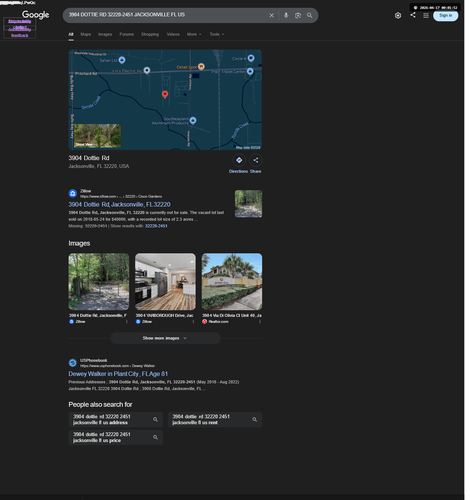Switch to the Forums tab
The height and width of the screenshot is (500, 470).
[127, 34]
